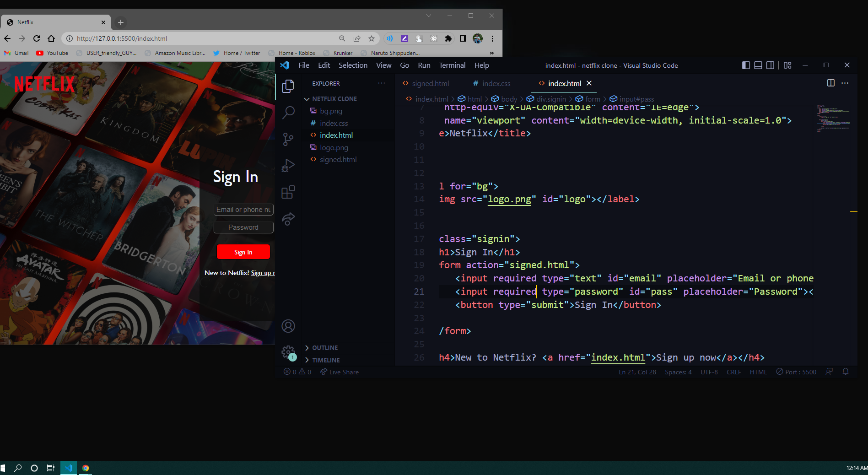Open the Source Control view

click(288, 139)
